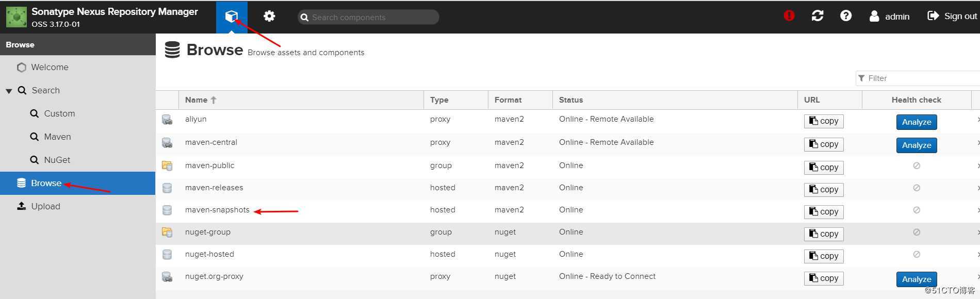Viewport: 980px width, 299px height.
Task: Click the red system status alert icon
Action: (x=789, y=15)
